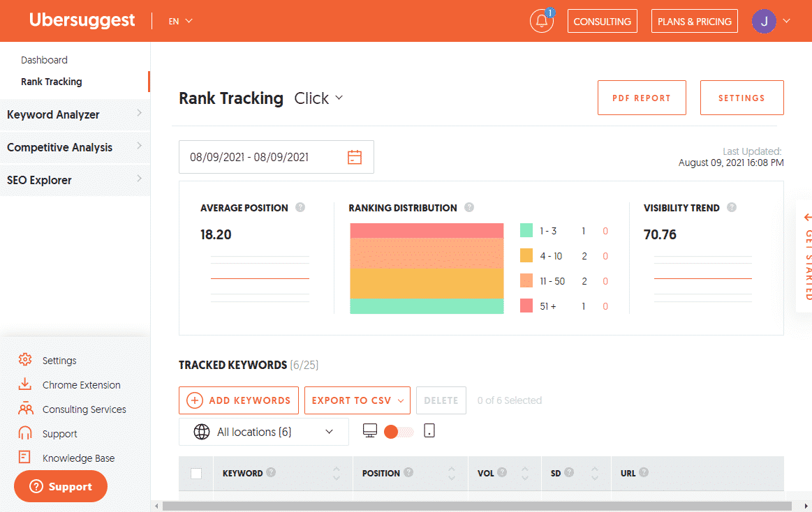The image size is (812, 512).
Task: Click SD column help icon
Action: (569, 472)
